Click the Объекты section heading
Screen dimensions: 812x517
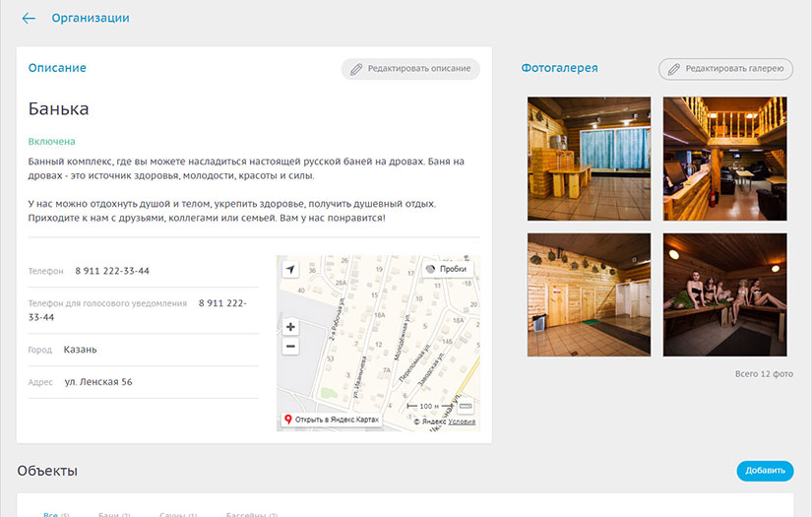click(47, 471)
